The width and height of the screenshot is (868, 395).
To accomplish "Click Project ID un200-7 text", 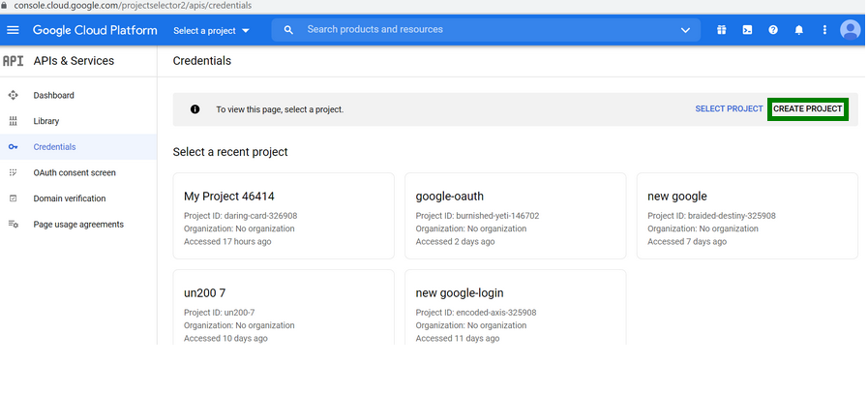I will (x=220, y=313).
